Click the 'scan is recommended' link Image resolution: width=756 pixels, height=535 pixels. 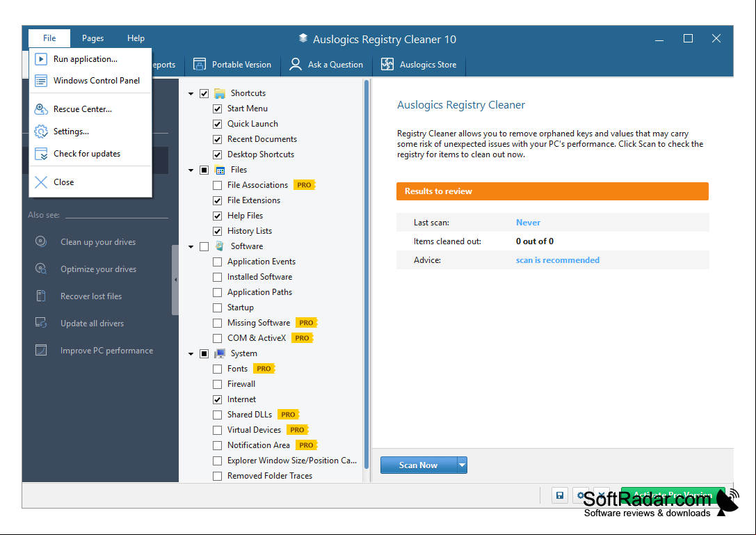(557, 260)
